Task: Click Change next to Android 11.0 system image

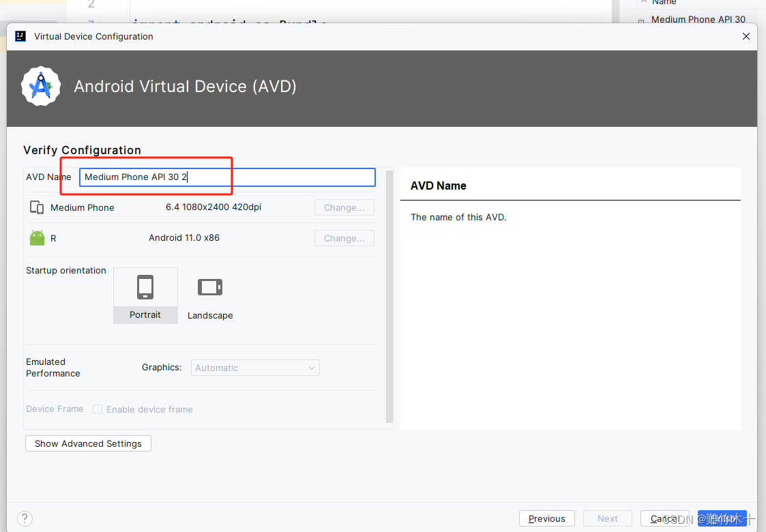Action: (x=344, y=237)
